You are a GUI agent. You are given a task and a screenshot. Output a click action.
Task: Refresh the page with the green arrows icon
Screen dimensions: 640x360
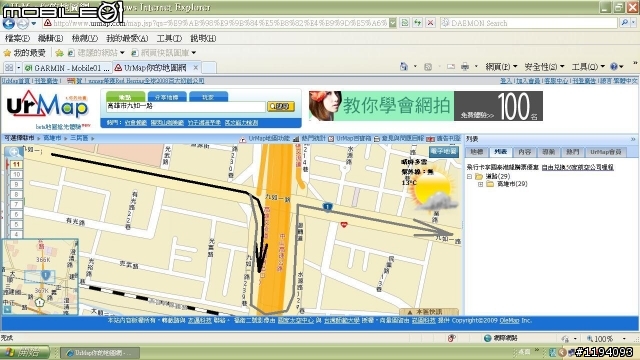pos(418,23)
